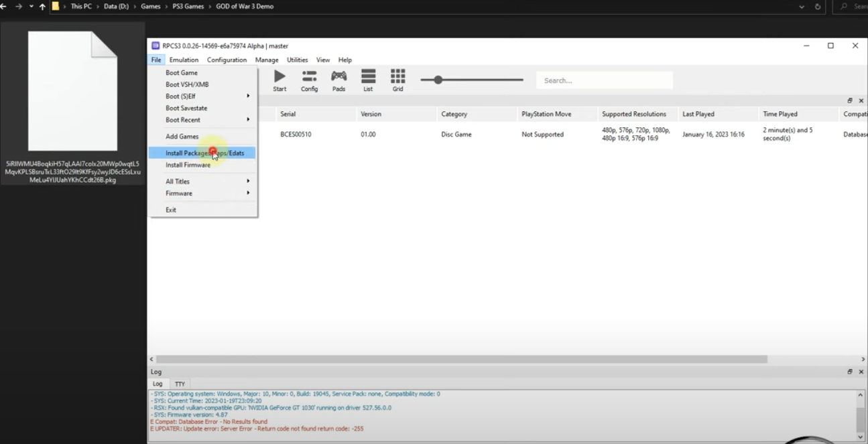Viewport: 868px width, 444px height.
Task: Expand the All Titles submenu
Action: pos(248,181)
